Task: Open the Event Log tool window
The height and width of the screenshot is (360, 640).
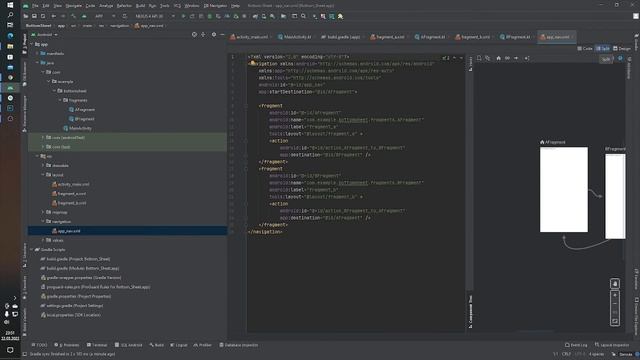Action: (576, 345)
